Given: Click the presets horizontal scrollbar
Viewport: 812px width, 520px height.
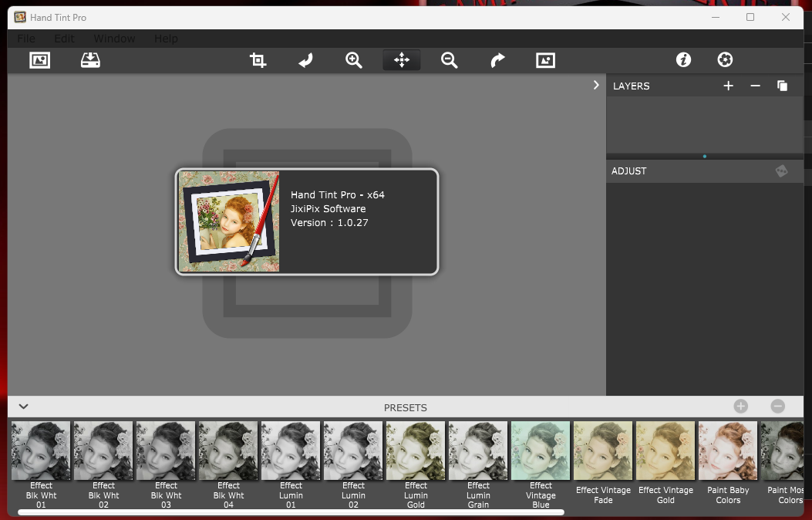Looking at the screenshot, I should click(x=291, y=513).
